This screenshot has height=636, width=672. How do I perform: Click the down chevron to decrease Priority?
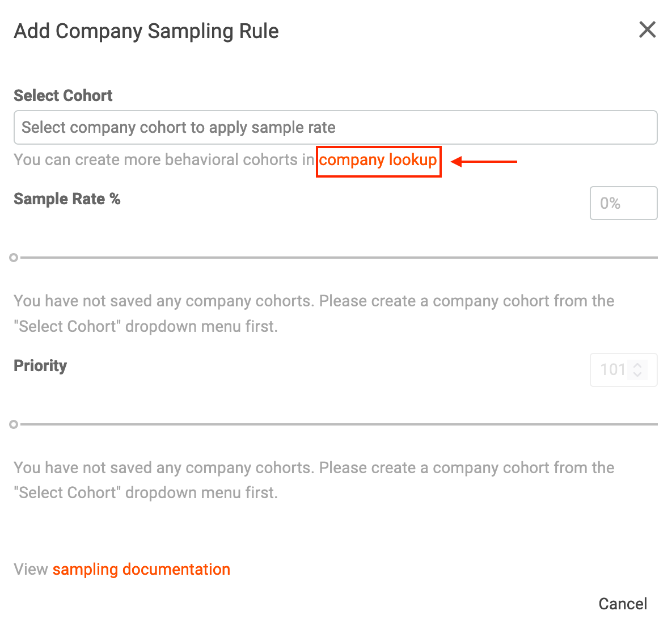point(637,374)
